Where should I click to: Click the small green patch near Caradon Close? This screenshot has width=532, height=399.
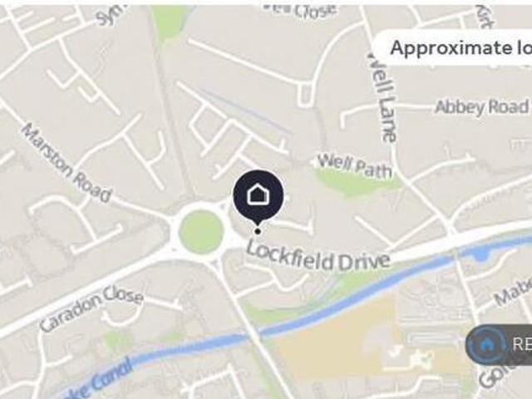(x=118, y=341)
